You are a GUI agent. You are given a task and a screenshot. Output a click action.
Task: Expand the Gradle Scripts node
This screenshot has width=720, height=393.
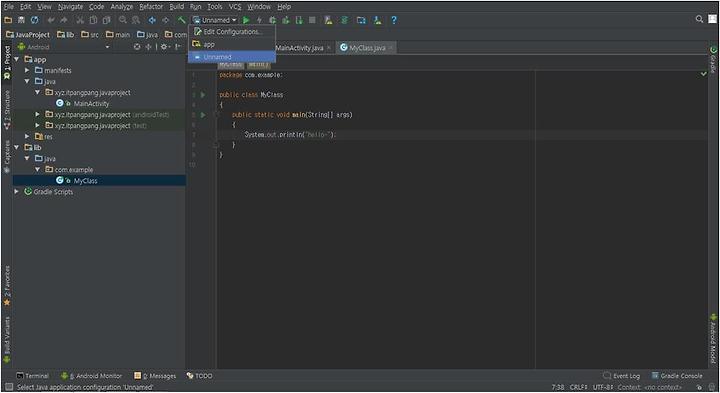click(x=17, y=191)
